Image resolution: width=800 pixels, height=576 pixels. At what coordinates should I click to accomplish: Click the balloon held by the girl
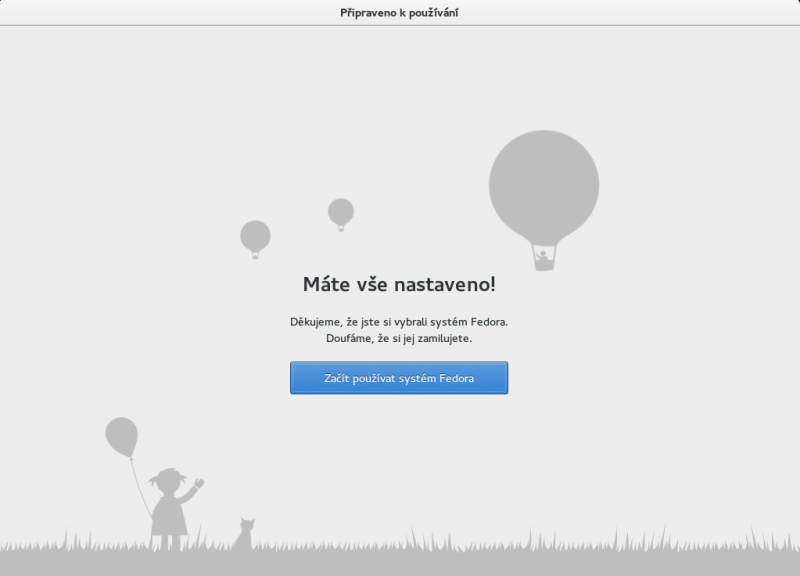pyautogui.click(x=121, y=436)
